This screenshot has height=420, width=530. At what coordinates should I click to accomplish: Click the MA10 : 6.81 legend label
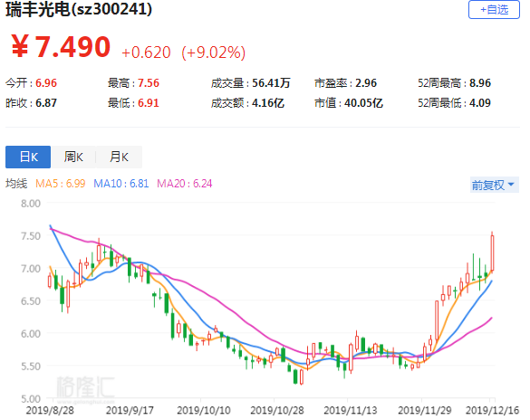pos(121,184)
